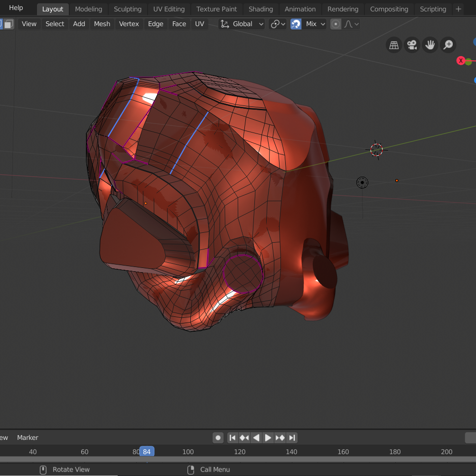The height and width of the screenshot is (476, 476).
Task: Open the Texture Paint workspace
Action: 216,9
